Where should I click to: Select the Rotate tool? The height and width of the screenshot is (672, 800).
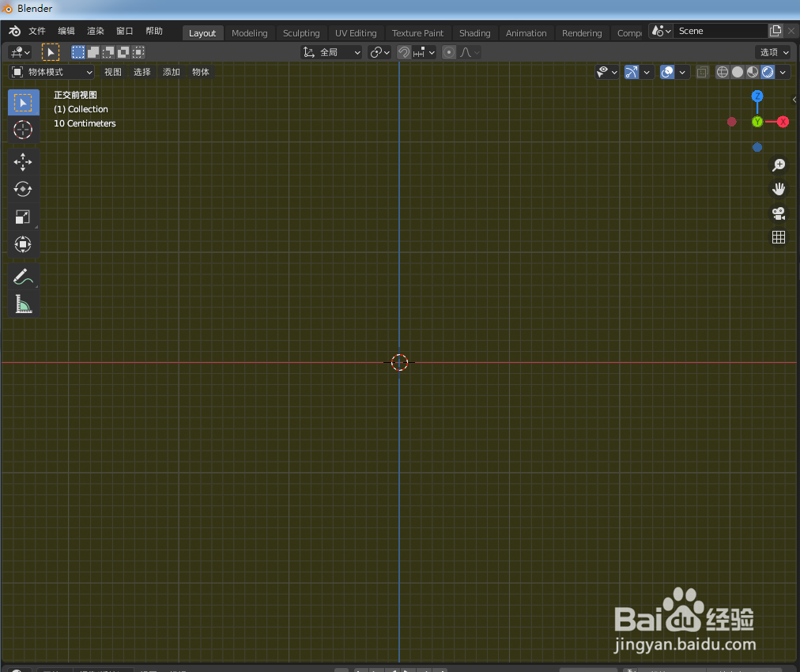pyautogui.click(x=23, y=189)
